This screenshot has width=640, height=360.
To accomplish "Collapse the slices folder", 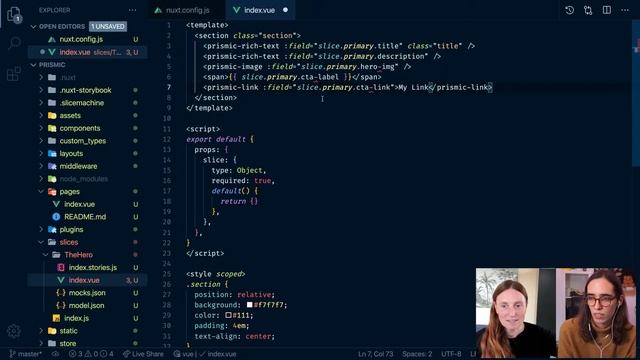I will click(88, 242).
